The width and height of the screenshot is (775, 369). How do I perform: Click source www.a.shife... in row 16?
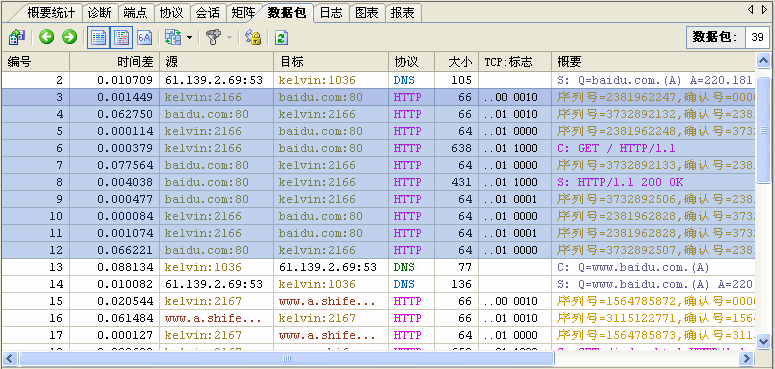point(214,318)
